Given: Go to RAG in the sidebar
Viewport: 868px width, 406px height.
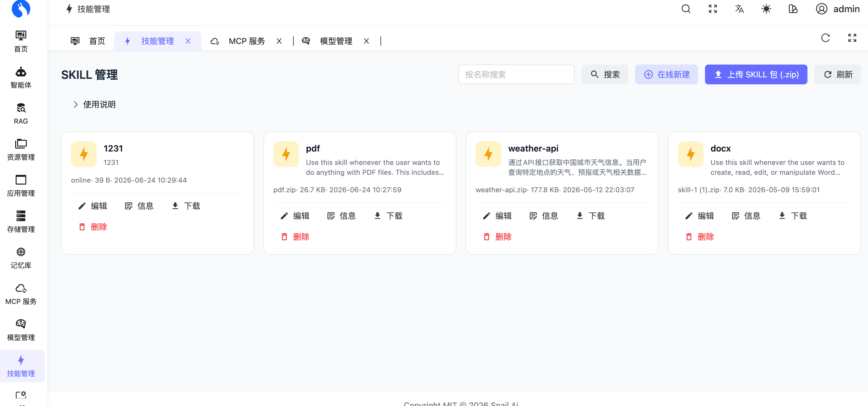Looking at the screenshot, I should (21, 114).
